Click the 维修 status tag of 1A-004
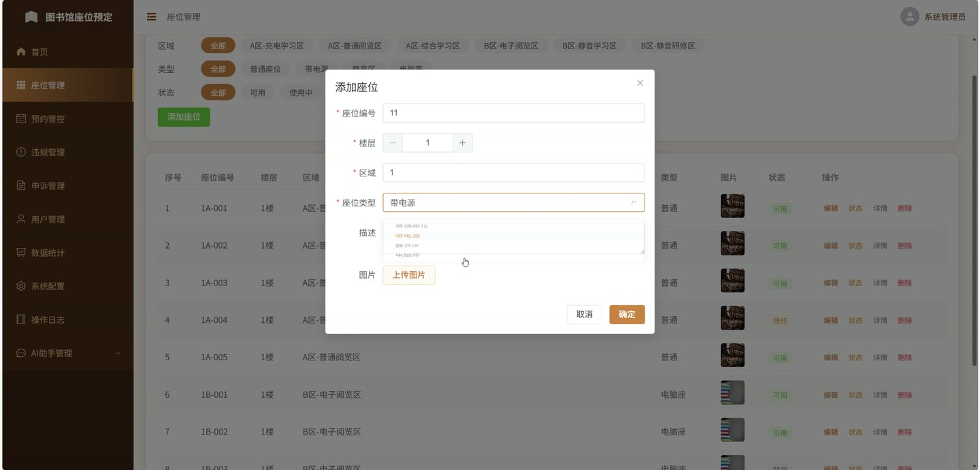 pos(780,320)
